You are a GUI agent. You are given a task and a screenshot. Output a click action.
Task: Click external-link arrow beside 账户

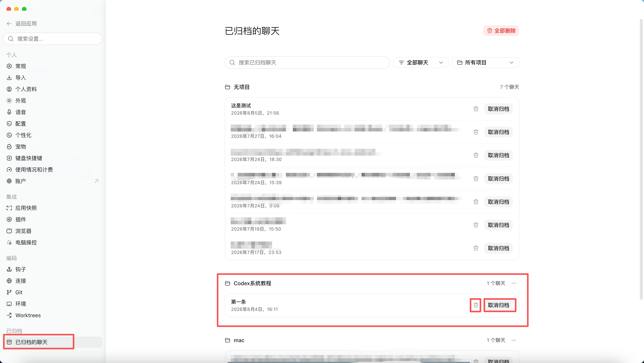pyautogui.click(x=96, y=181)
